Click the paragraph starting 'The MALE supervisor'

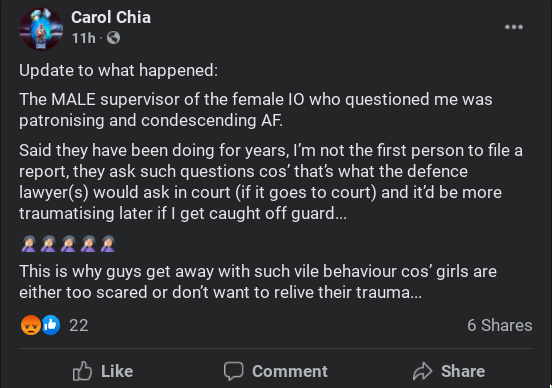pos(256,110)
